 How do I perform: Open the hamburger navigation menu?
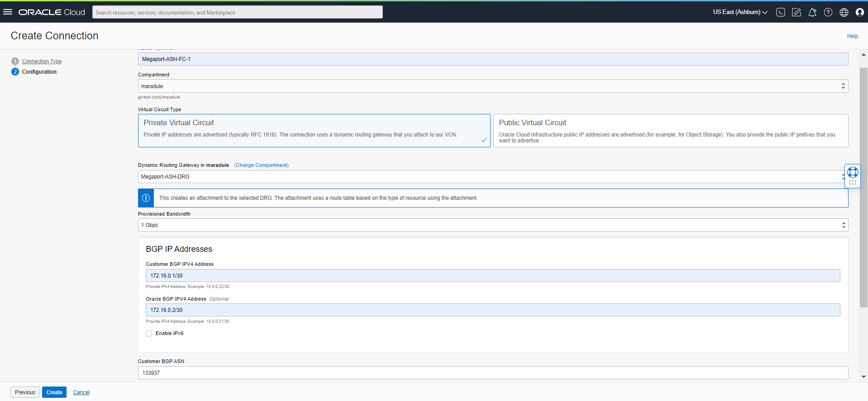[x=8, y=12]
